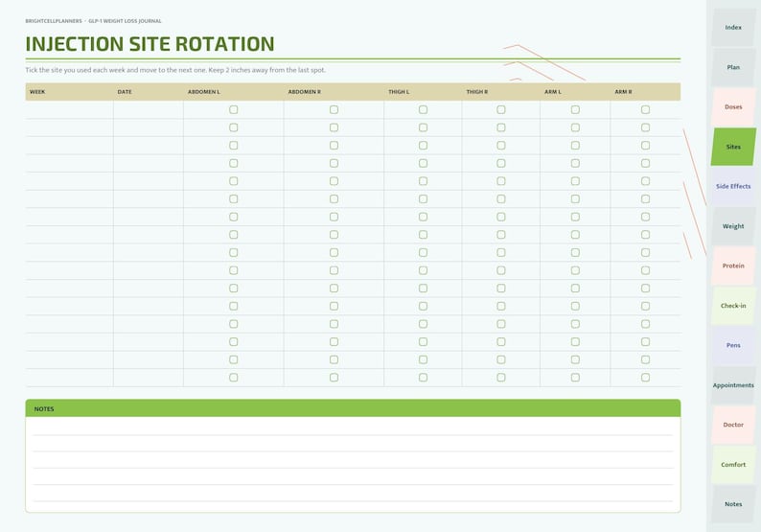This screenshot has height=532, width=761.
Task: Switch to the Doses tab
Action: 733,106
